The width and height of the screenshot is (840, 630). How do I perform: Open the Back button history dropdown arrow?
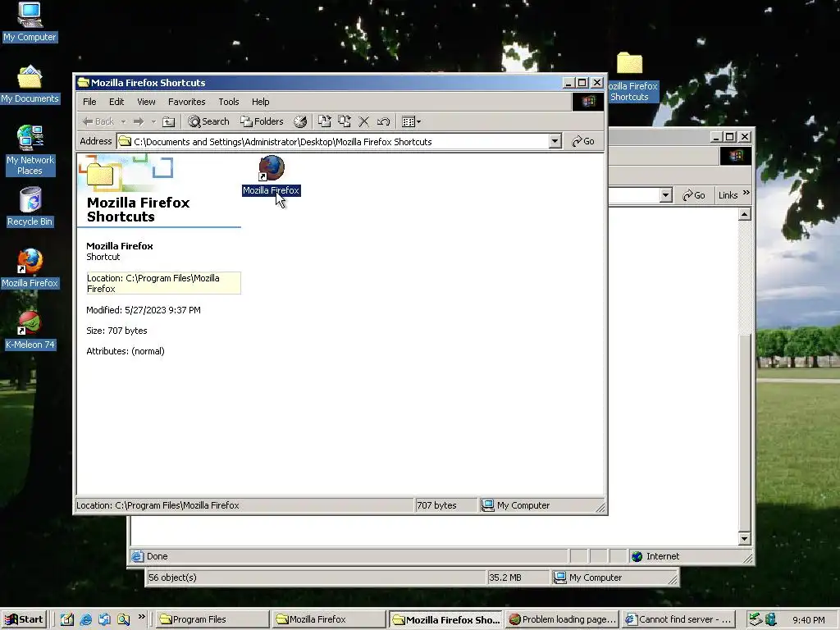[124, 121]
